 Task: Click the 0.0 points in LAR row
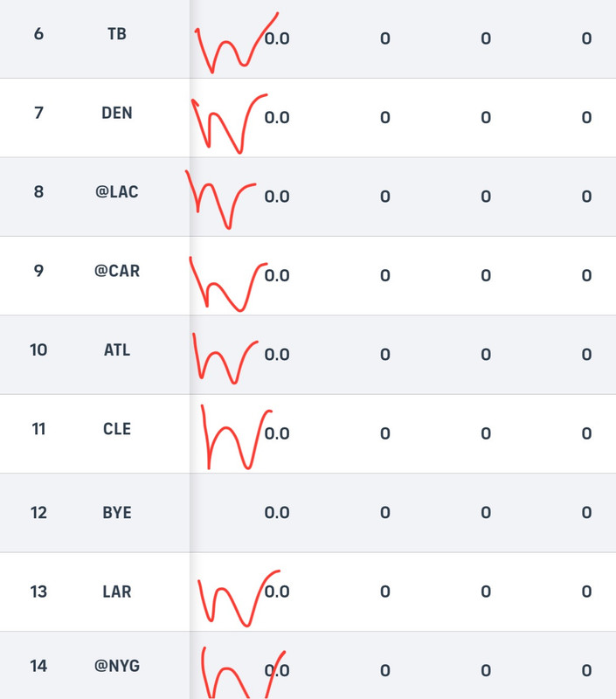[277, 592]
